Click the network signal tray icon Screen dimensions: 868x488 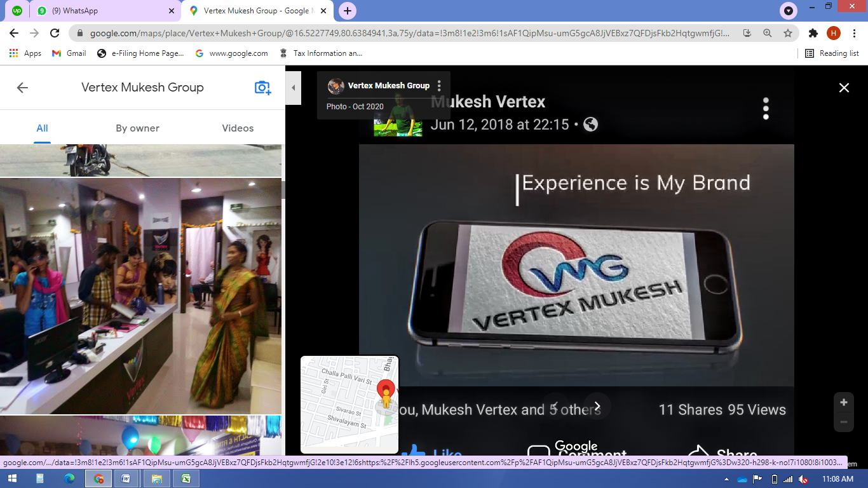click(x=788, y=479)
